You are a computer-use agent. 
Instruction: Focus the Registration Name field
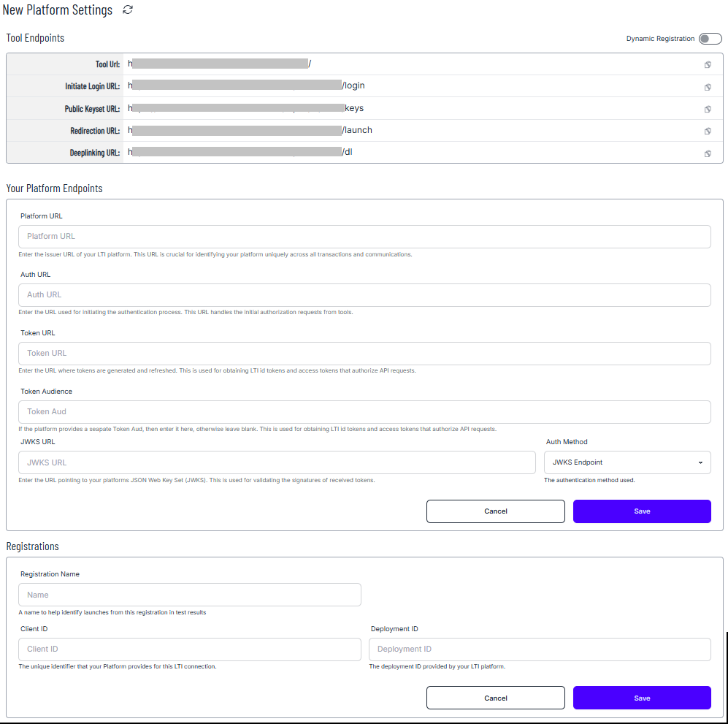coord(189,594)
